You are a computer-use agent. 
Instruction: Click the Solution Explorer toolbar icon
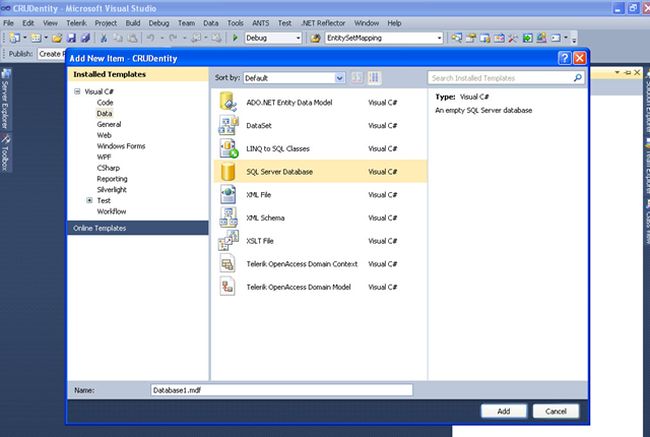456,38
